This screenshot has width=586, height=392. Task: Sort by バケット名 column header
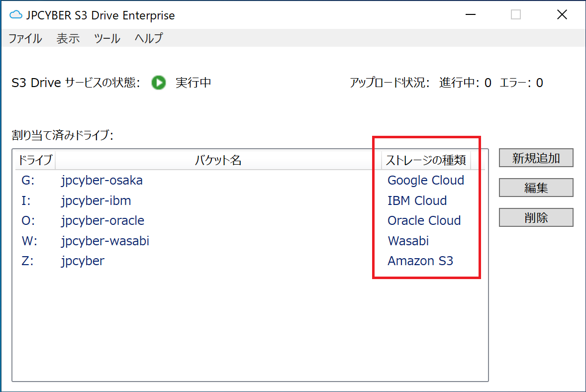[x=218, y=160]
